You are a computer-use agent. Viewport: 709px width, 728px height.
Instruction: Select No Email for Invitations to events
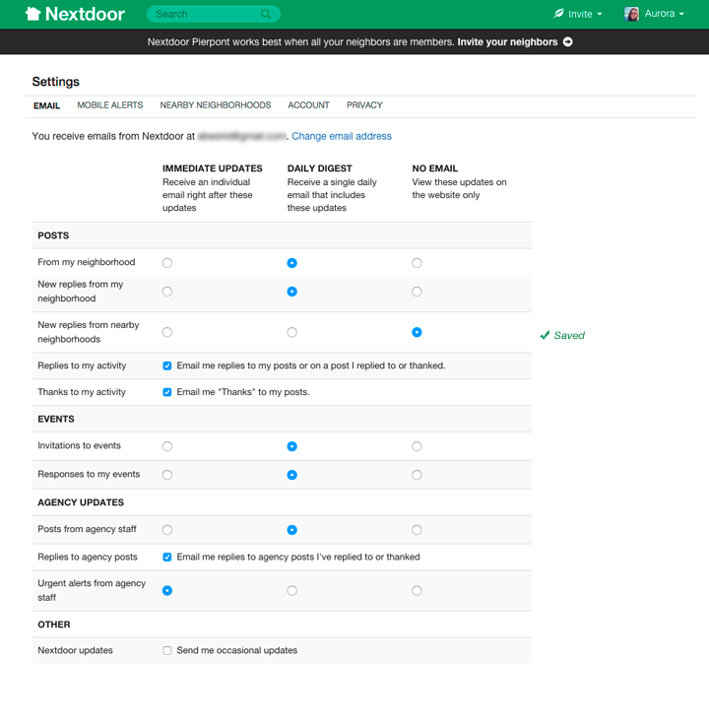[417, 446]
